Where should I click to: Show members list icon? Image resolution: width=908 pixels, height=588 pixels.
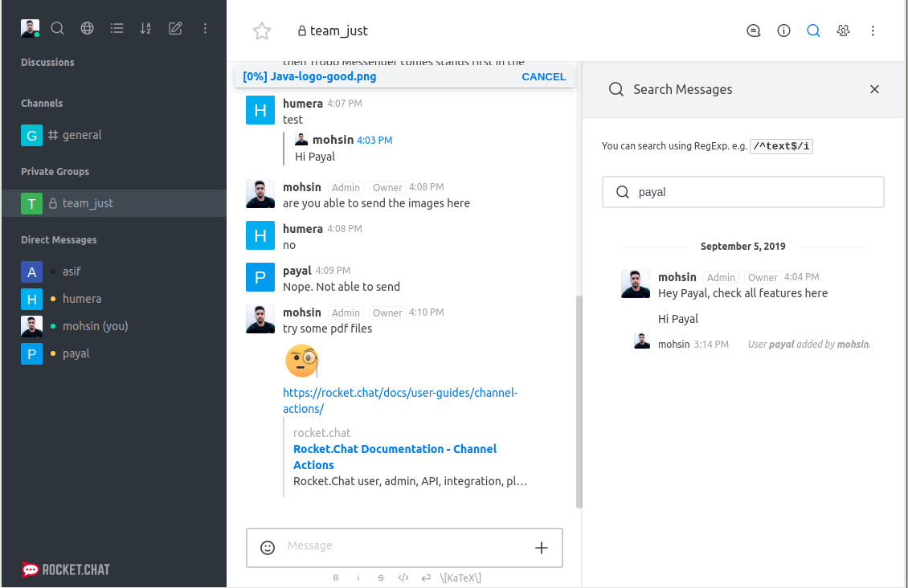[x=843, y=31]
